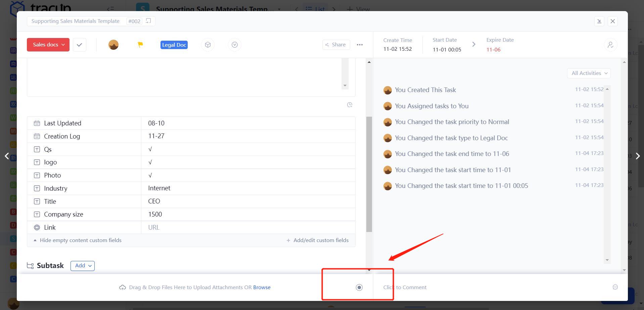The height and width of the screenshot is (310, 644).
Task: Select 'You Changed the task start time to 11-01 00:05'
Action: click(461, 186)
